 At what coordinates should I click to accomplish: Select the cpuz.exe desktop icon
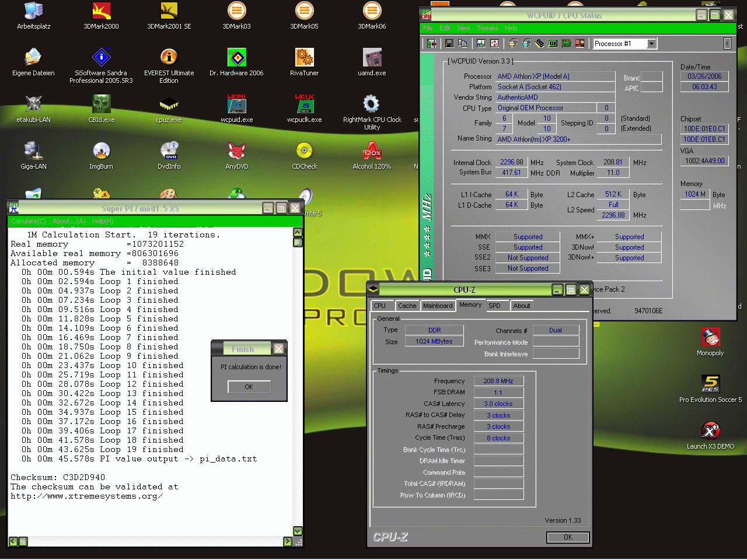coord(169,109)
